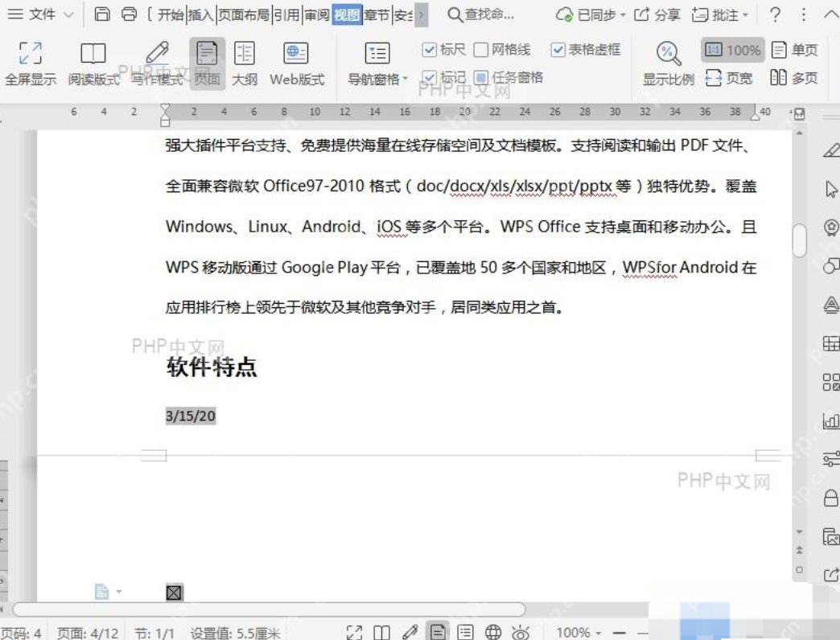Click the navigation pane (导航窗格) icon

[x=377, y=53]
